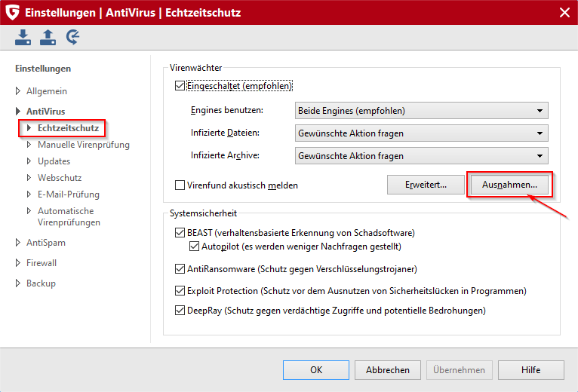Expand the Allgemein tree arrow

[x=17, y=91]
